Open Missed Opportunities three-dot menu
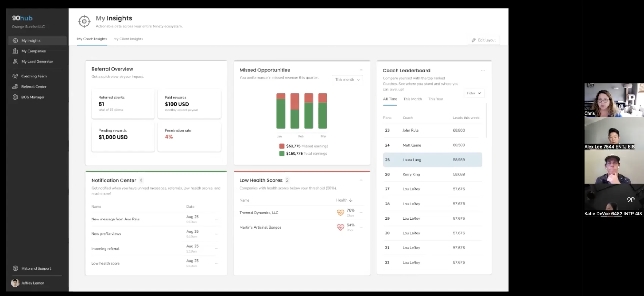This screenshot has width=644, height=296. (x=361, y=70)
